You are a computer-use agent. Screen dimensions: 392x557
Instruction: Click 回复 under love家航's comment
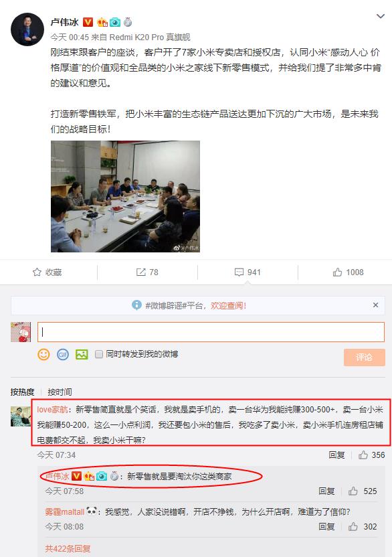click(x=336, y=455)
